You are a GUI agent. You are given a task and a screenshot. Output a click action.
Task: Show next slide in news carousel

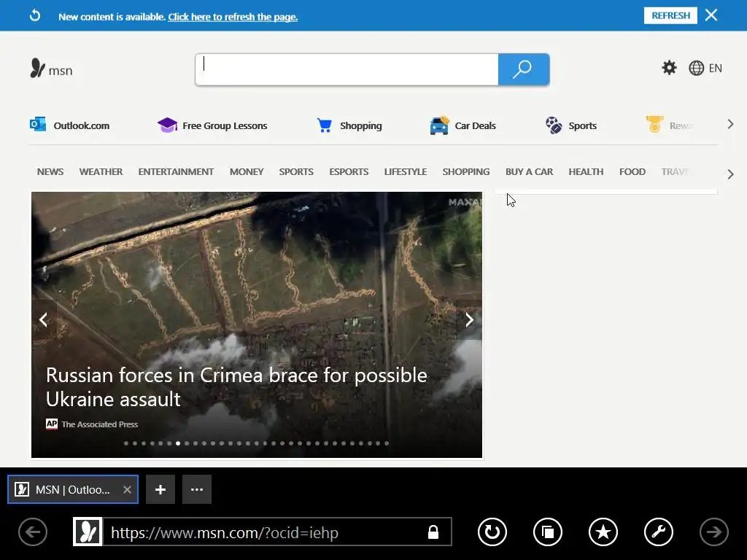coord(469,319)
